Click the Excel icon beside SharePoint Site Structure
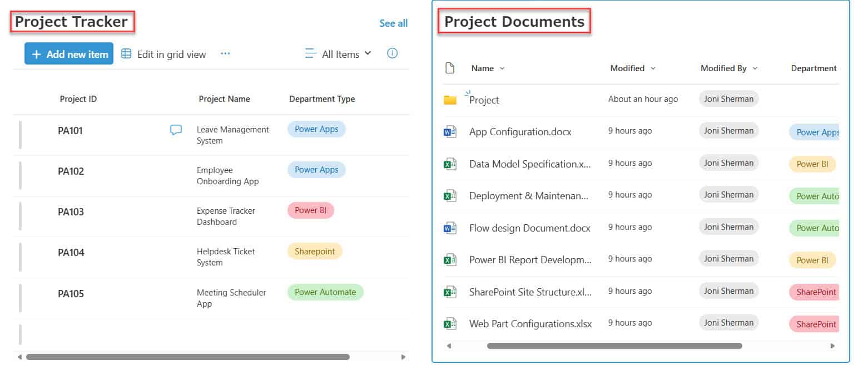The image size is (868, 374). (x=449, y=291)
